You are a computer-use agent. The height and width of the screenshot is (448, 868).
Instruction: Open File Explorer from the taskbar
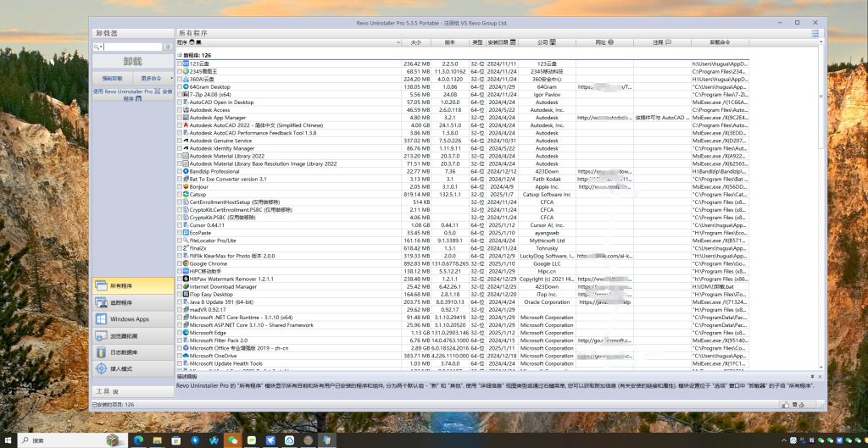[x=157, y=440]
